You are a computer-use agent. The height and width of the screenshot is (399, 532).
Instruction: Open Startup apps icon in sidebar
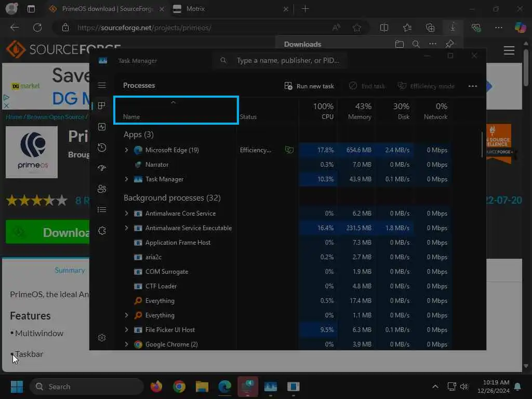click(x=102, y=168)
